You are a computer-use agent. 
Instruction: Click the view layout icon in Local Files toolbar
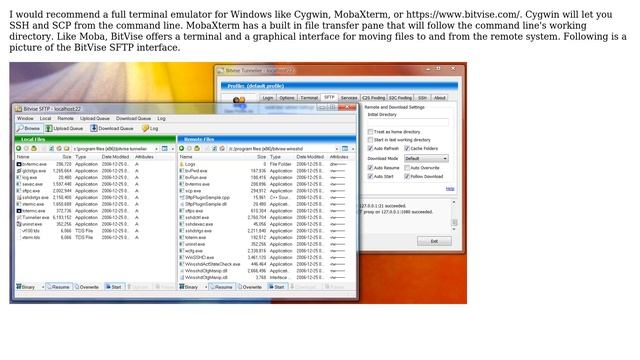[165, 149]
